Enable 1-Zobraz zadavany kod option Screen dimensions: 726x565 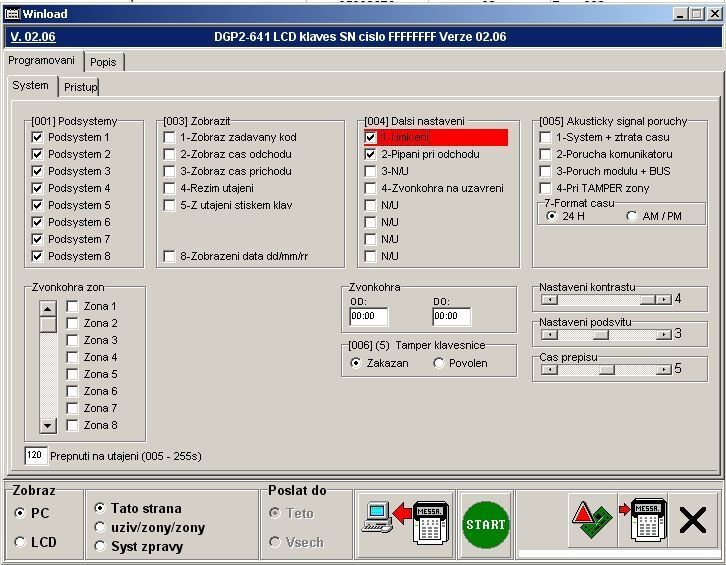(x=170, y=137)
